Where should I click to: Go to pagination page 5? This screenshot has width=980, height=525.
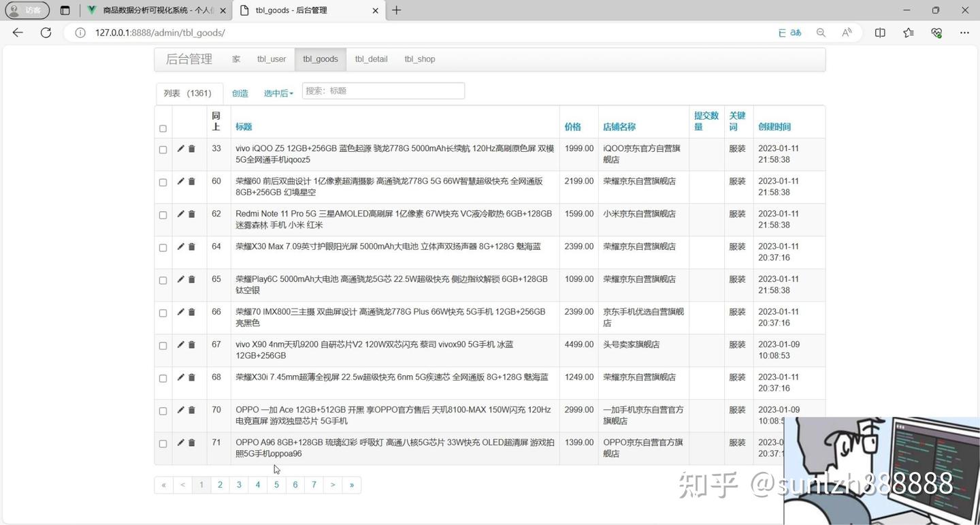point(276,485)
